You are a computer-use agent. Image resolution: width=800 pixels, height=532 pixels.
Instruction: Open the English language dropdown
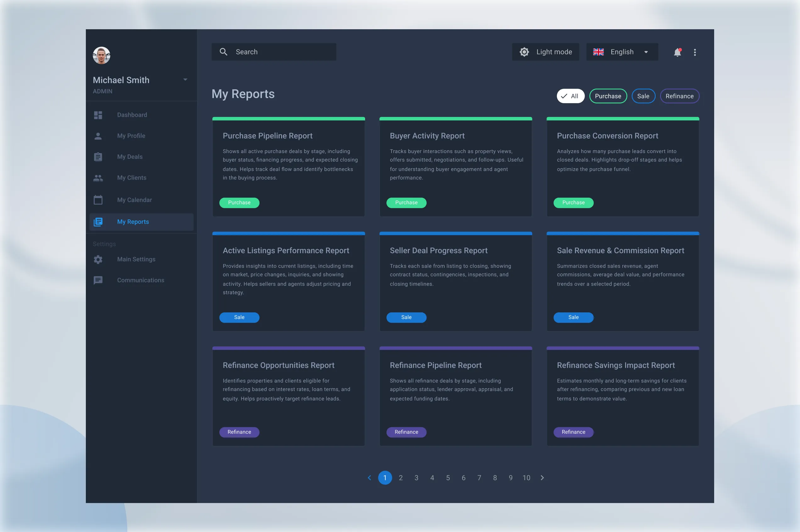[x=622, y=52]
